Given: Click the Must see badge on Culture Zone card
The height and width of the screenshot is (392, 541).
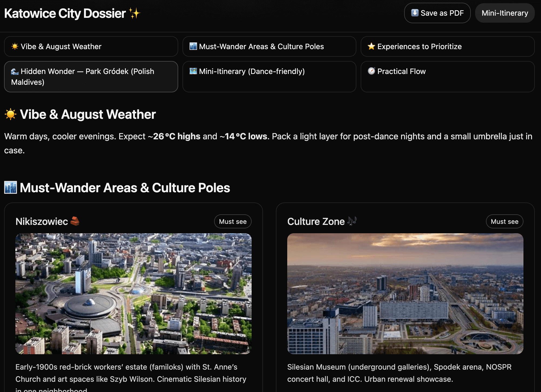Looking at the screenshot, I should [504, 222].
